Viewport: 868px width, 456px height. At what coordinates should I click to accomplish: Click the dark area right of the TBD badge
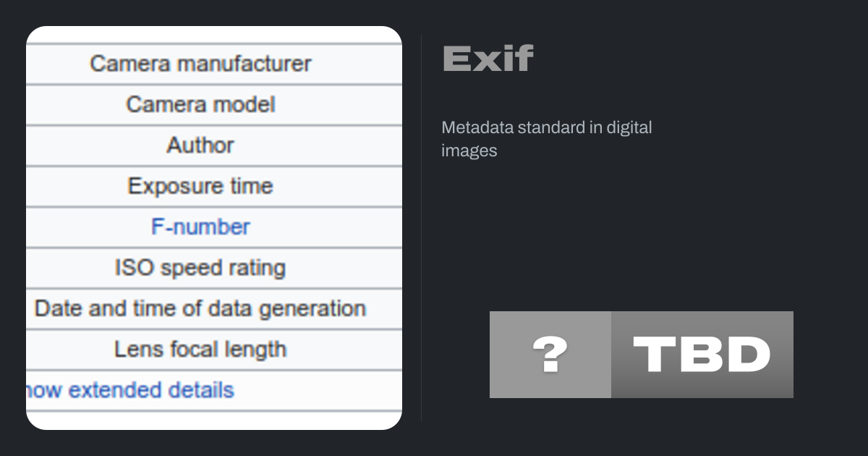coord(830,355)
